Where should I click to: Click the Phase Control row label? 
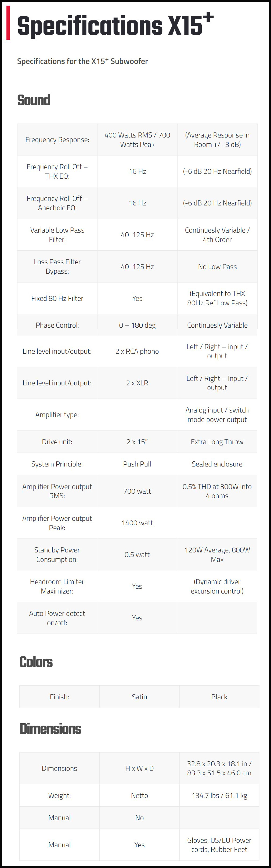pyautogui.click(x=57, y=325)
